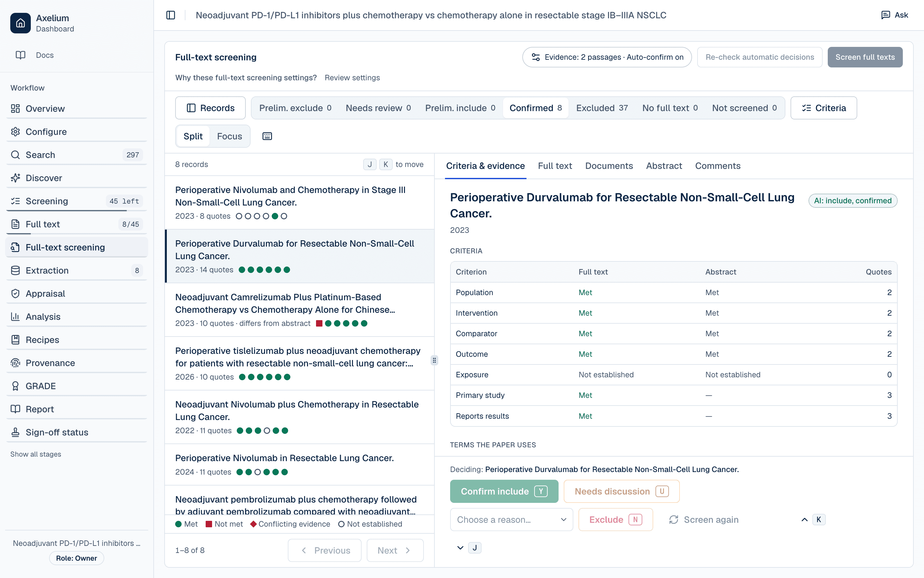The height and width of the screenshot is (578, 924).
Task: Click the GRADE award icon
Action: coord(15,386)
